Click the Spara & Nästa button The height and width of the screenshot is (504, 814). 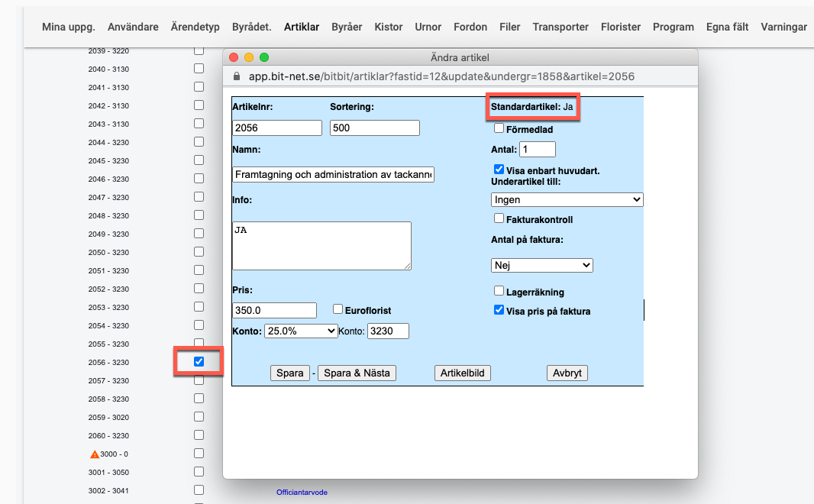(357, 373)
